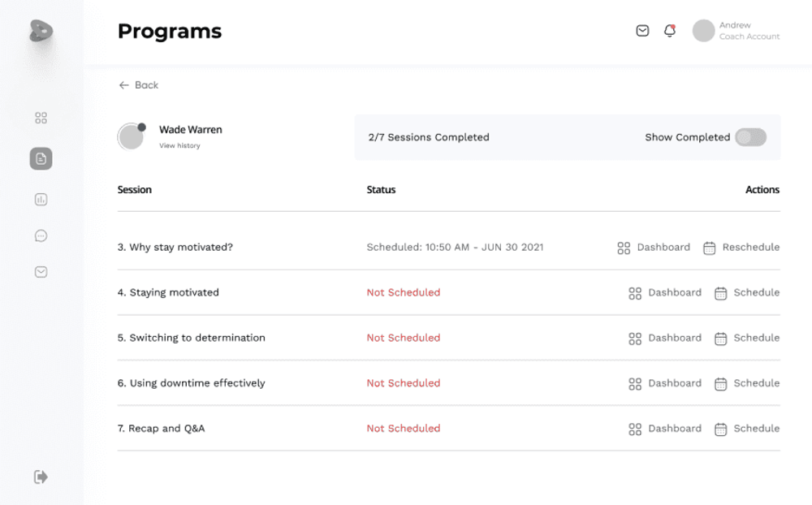The height and width of the screenshot is (505, 812).
Task: Click the Status column header
Action: pyautogui.click(x=381, y=189)
